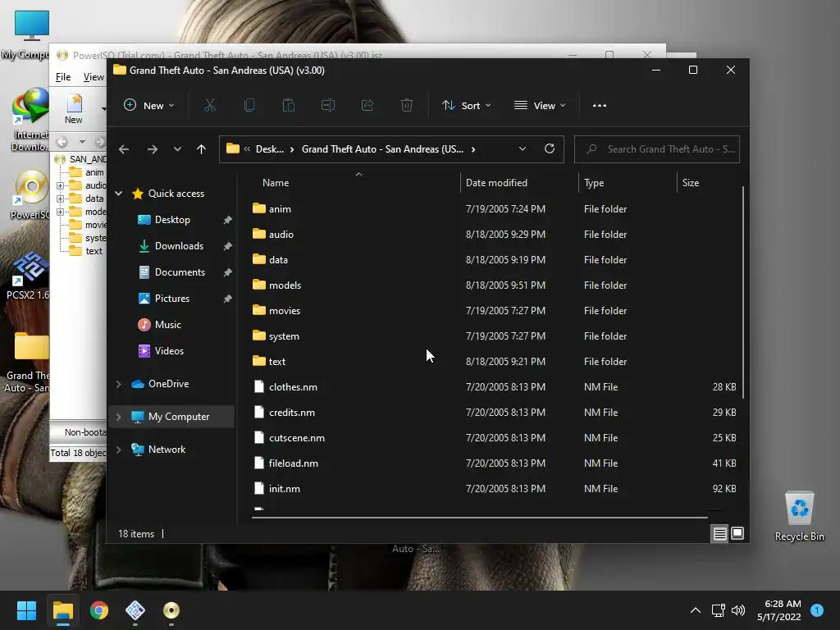The height and width of the screenshot is (630, 840).
Task: Go forward with the right arrow
Action: (x=152, y=149)
